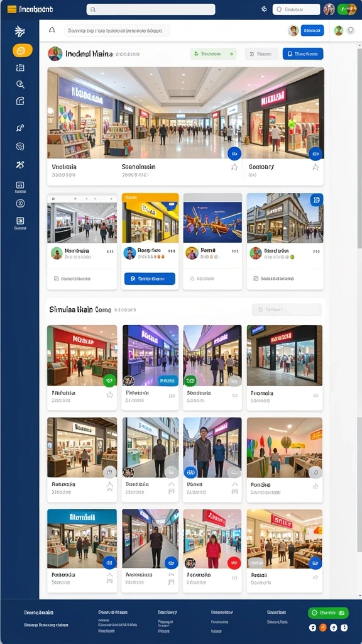Screen dimensions: 362x644
Task: Click the gray button beside the green dropdown
Action: click(261, 54)
